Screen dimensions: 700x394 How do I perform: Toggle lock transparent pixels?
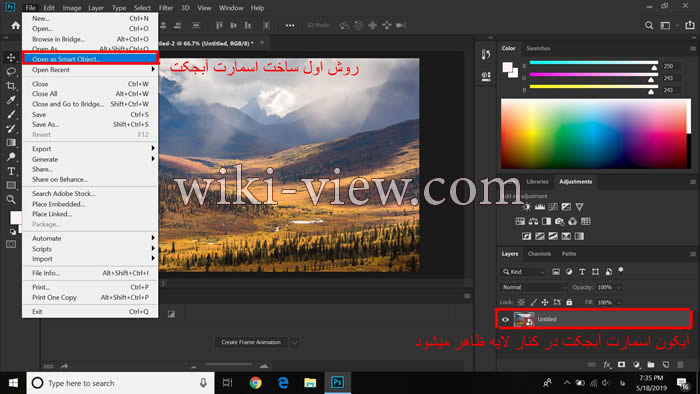coord(521,302)
